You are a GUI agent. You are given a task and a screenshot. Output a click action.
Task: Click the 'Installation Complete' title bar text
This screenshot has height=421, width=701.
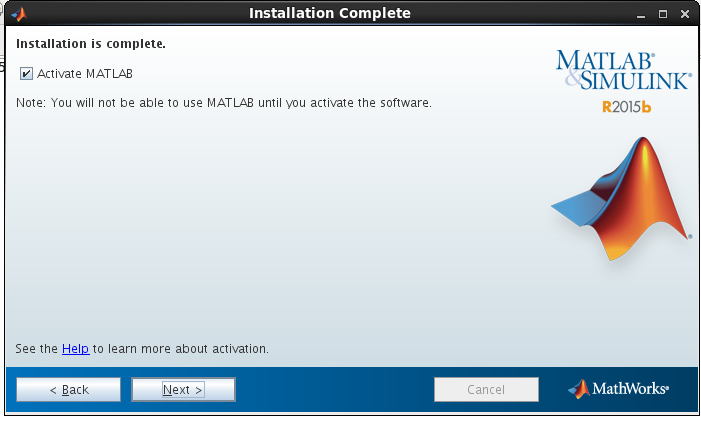pyautogui.click(x=329, y=13)
